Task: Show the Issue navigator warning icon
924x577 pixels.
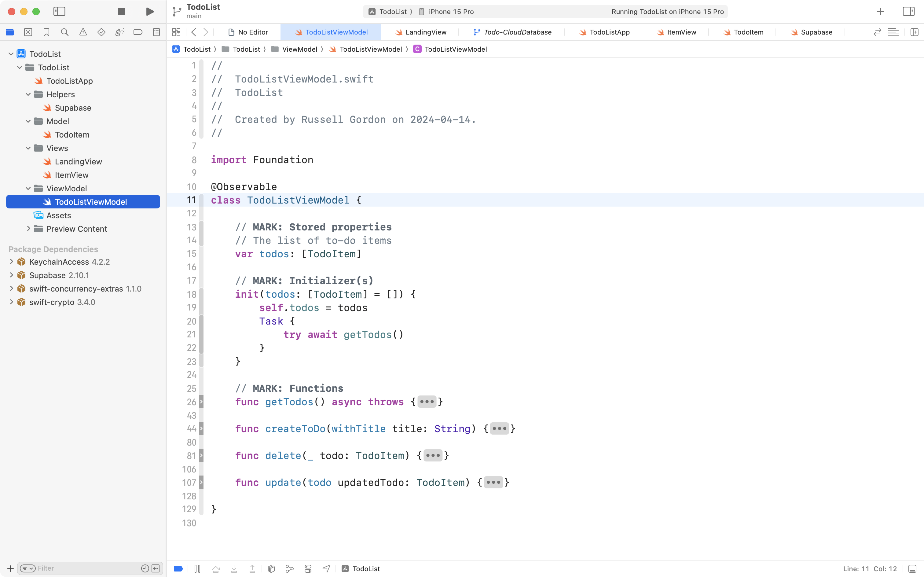Action: tap(83, 32)
